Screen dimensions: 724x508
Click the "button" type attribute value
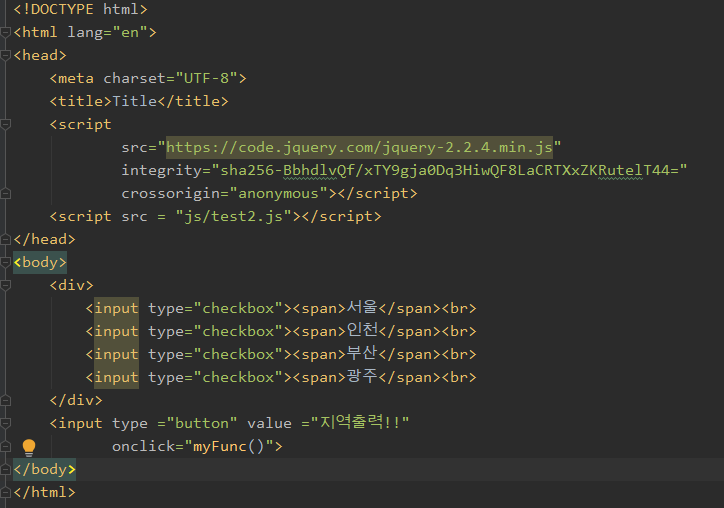(x=202, y=423)
